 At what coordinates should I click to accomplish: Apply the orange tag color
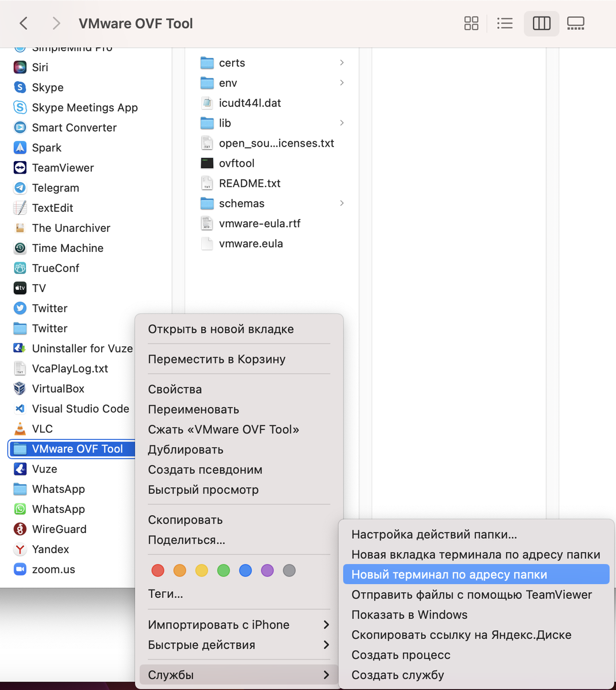point(180,570)
